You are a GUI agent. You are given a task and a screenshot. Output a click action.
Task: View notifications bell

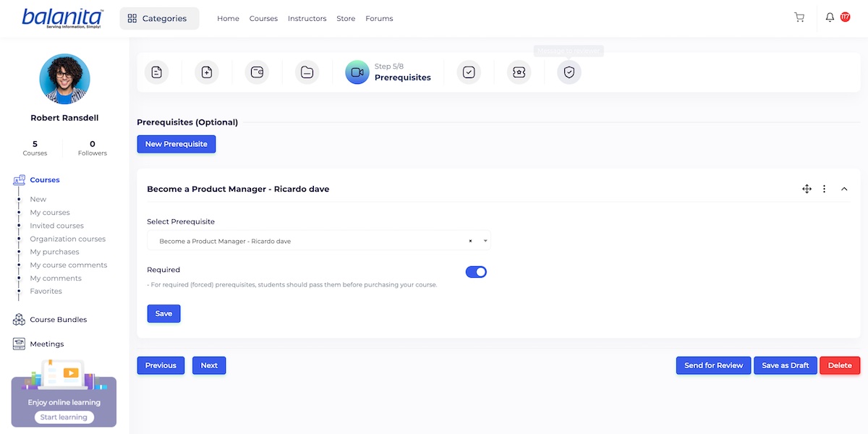click(x=830, y=17)
